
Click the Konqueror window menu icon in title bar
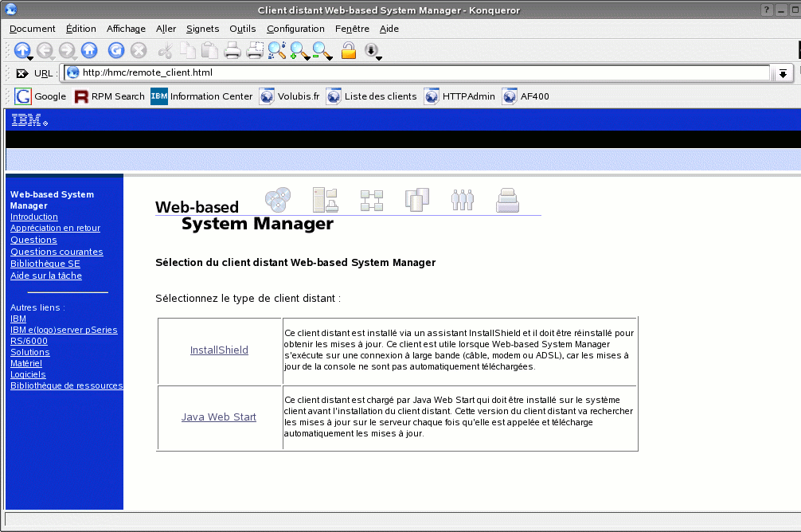pos(10,10)
